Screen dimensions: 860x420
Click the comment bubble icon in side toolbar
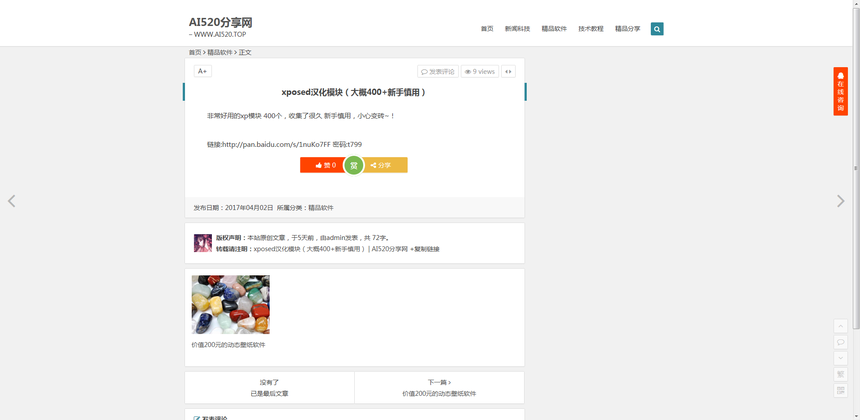click(x=840, y=342)
